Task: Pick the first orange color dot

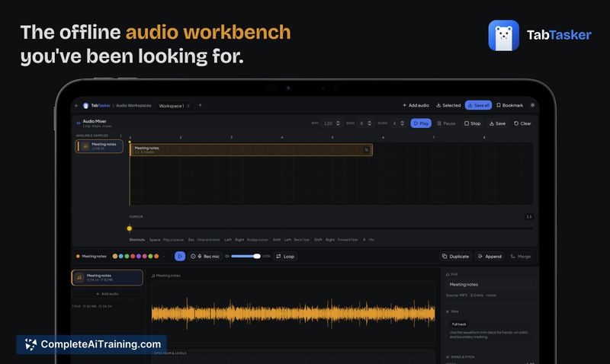Action: [115, 257]
